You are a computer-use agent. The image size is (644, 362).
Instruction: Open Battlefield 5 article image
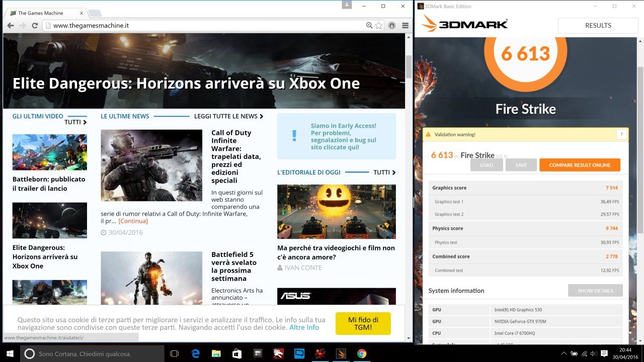(x=151, y=278)
